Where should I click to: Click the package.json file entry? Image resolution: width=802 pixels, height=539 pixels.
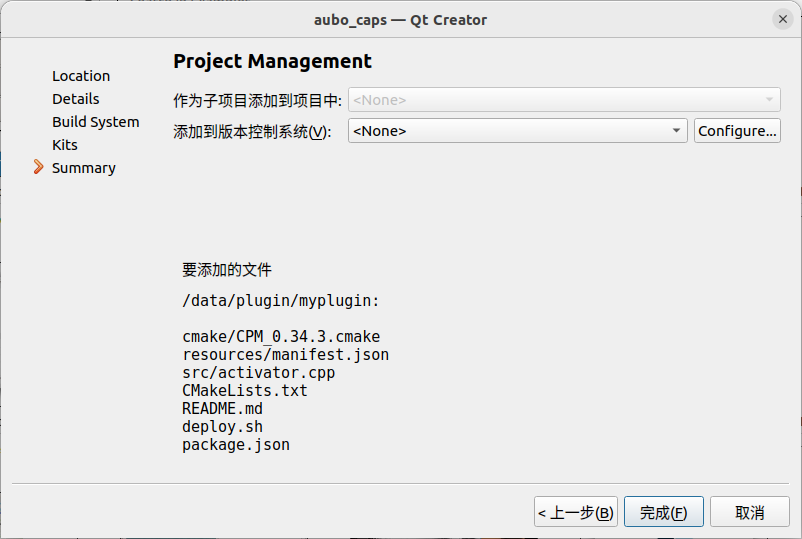point(236,444)
